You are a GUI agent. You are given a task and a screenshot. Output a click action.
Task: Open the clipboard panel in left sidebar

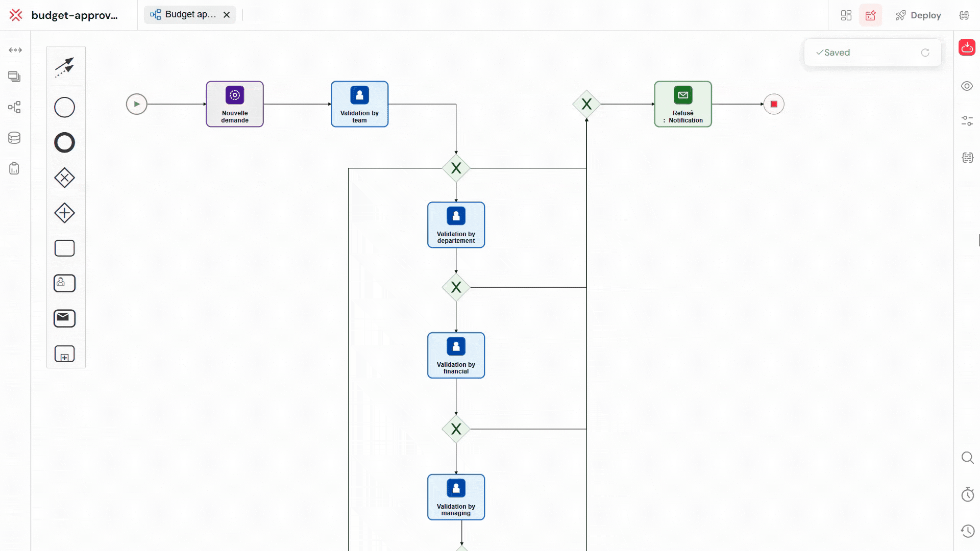(14, 168)
